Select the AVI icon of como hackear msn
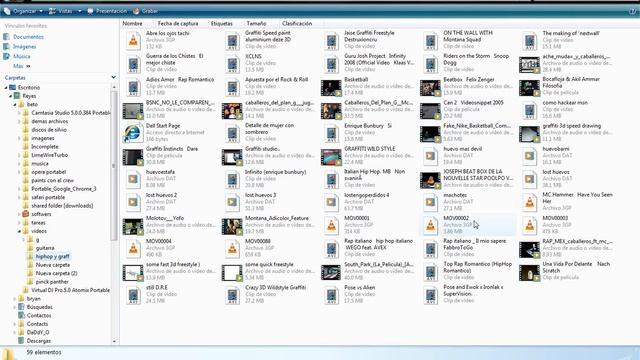This screenshot has height=360, width=640. coord(530,110)
